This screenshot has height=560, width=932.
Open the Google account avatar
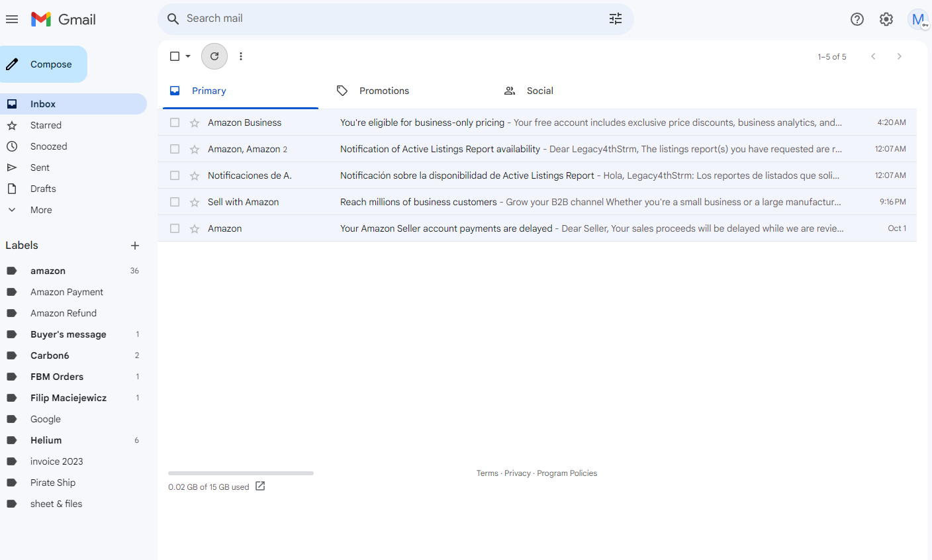point(919,19)
